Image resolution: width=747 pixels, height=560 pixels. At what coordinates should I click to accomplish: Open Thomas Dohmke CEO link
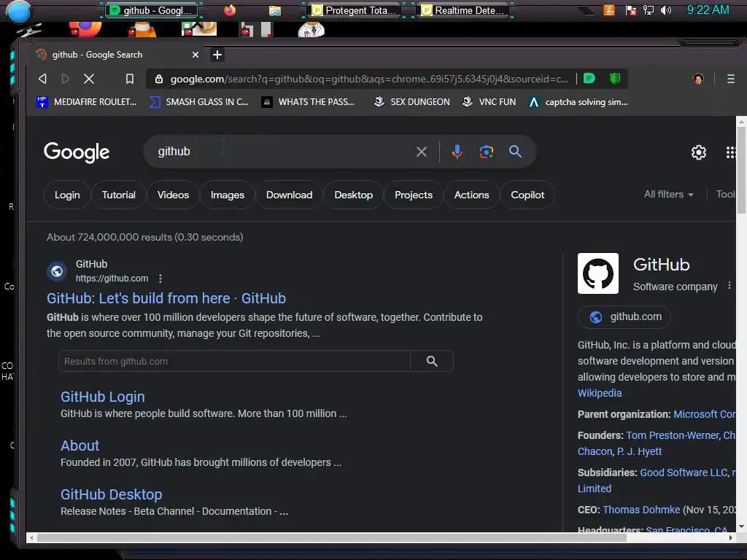641,510
